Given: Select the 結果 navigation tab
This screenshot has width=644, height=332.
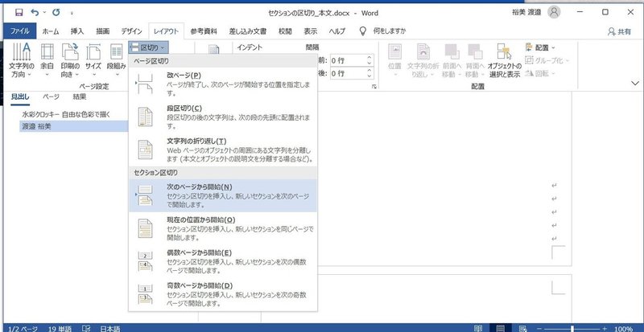Looking at the screenshot, I should 80,96.
